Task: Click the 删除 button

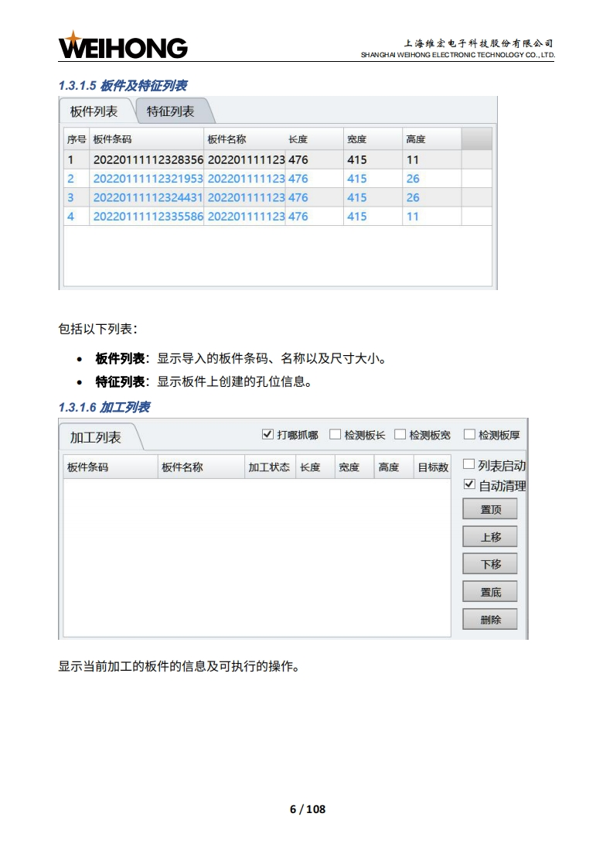Action: pos(489,620)
